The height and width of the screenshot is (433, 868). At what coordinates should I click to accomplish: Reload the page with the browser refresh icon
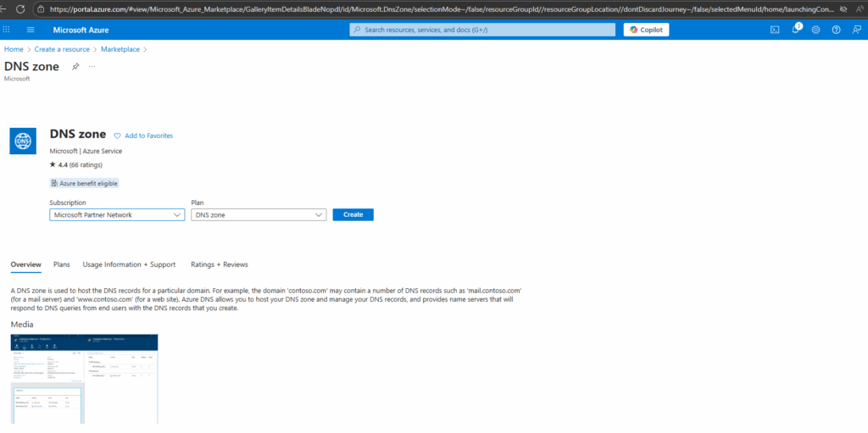(20, 9)
